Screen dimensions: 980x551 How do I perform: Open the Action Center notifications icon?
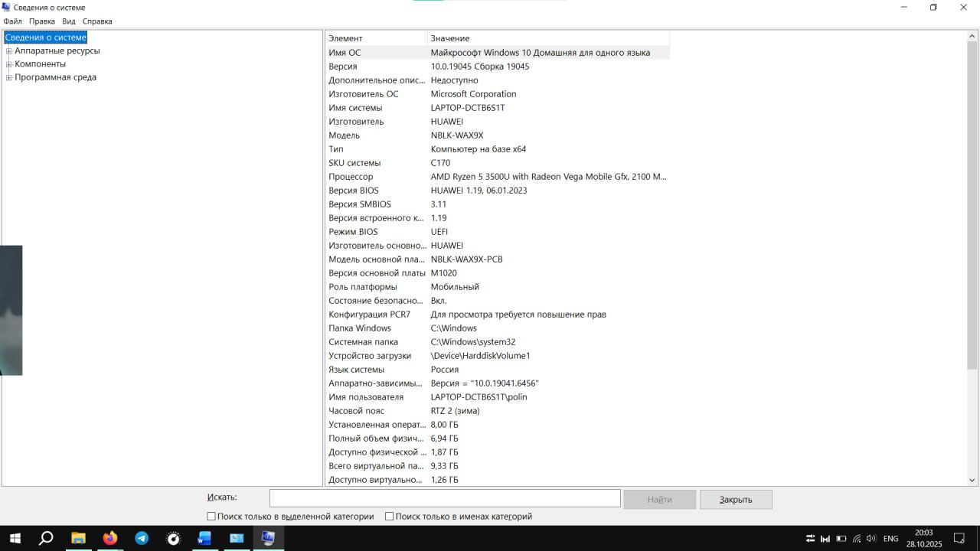click(959, 538)
